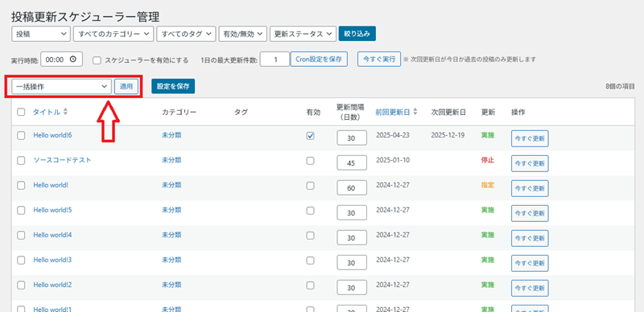Screen dimensions: 644x312
Task: Click the 2025-01-10 last update date
Action: pyautogui.click(x=393, y=160)
